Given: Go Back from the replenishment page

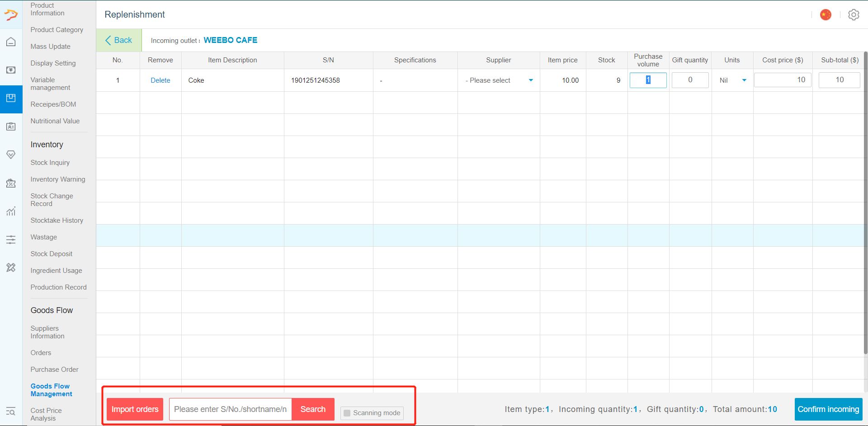Looking at the screenshot, I should 118,40.
